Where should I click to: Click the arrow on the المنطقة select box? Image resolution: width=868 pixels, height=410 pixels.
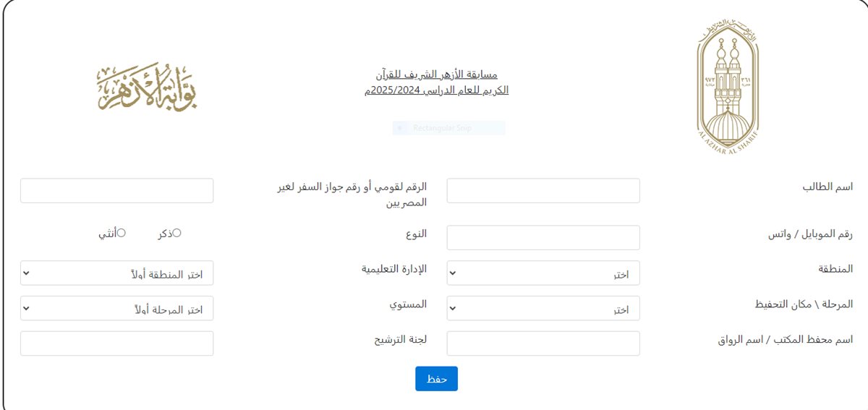[x=453, y=273]
